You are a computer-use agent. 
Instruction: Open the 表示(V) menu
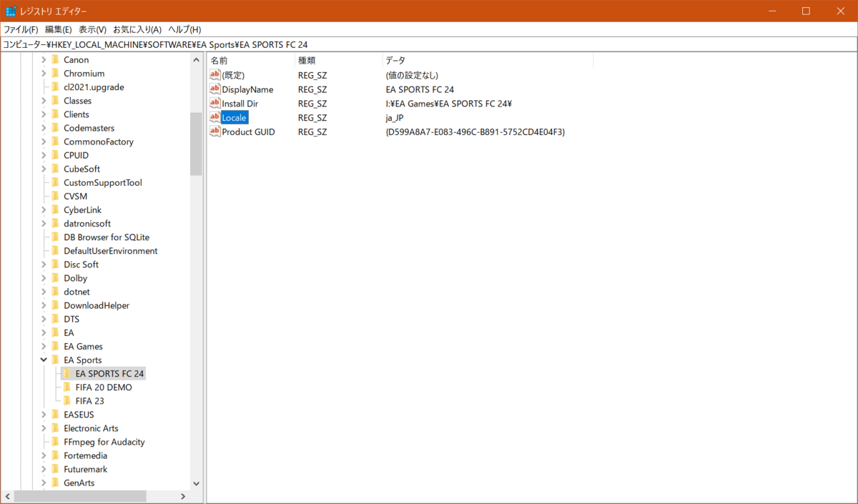(x=92, y=30)
